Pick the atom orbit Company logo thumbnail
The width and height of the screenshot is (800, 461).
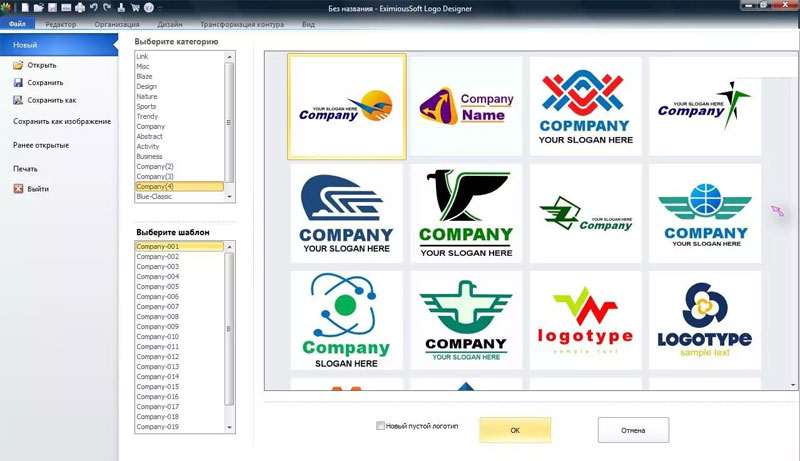tap(346, 320)
